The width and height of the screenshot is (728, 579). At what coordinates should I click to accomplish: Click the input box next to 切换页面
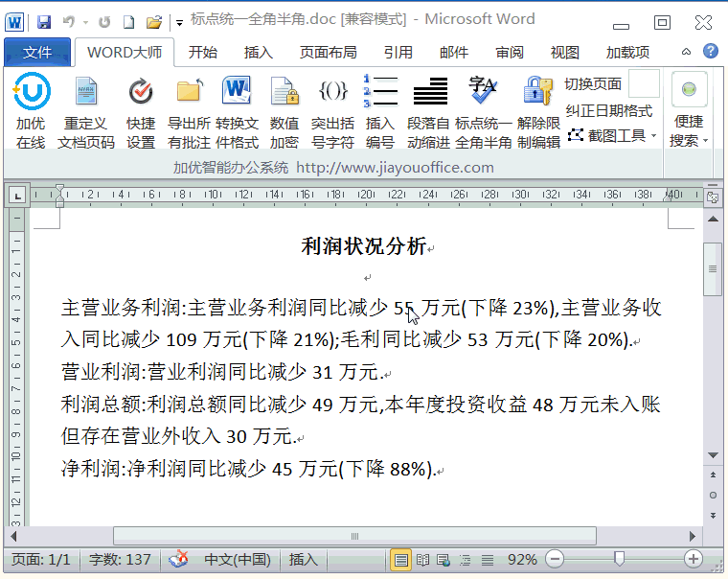tap(644, 83)
